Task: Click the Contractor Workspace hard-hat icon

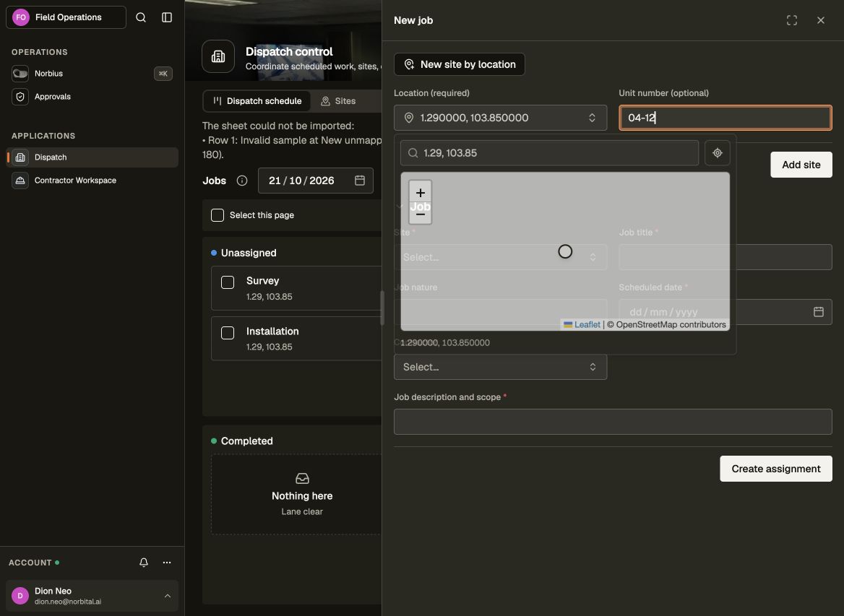Action: point(20,181)
